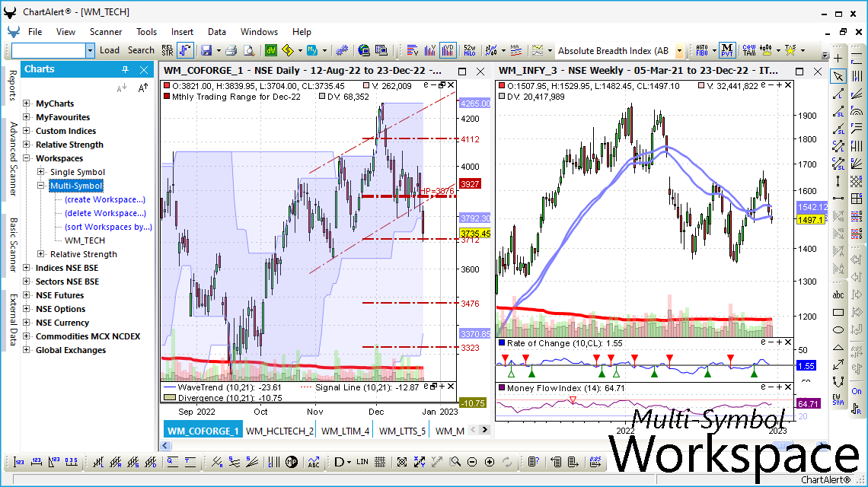This screenshot has height=487, width=868.
Task: Click the blue Rate of Change legend swatch
Action: click(502, 343)
